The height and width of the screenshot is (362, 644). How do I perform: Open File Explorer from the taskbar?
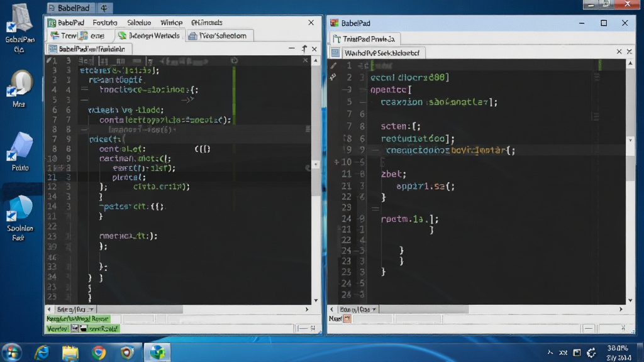[x=70, y=353]
